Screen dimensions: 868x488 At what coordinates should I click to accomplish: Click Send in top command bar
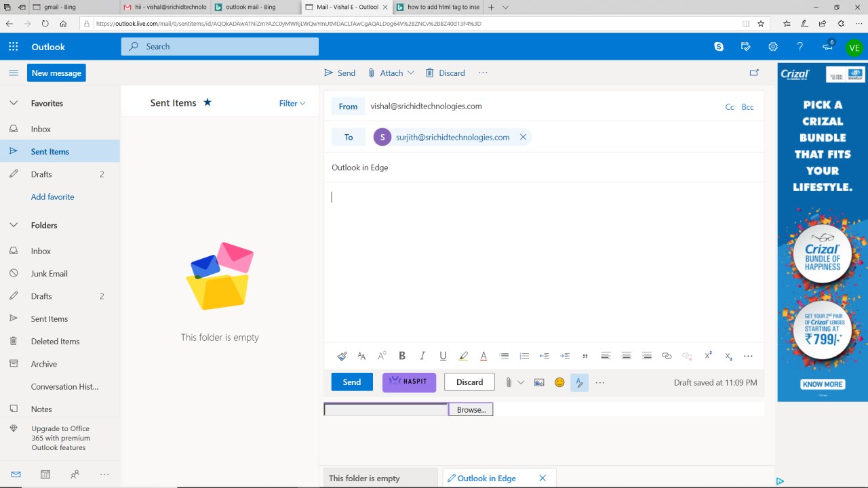(x=340, y=73)
